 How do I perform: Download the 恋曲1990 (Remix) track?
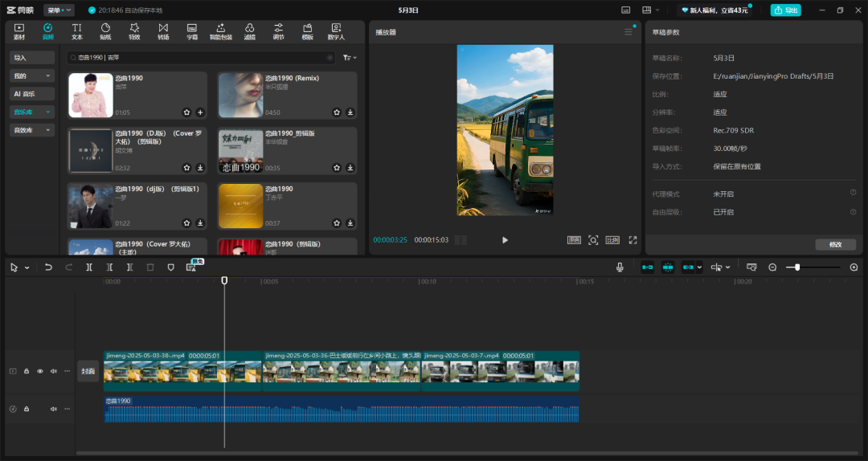(x=350, y=112)
